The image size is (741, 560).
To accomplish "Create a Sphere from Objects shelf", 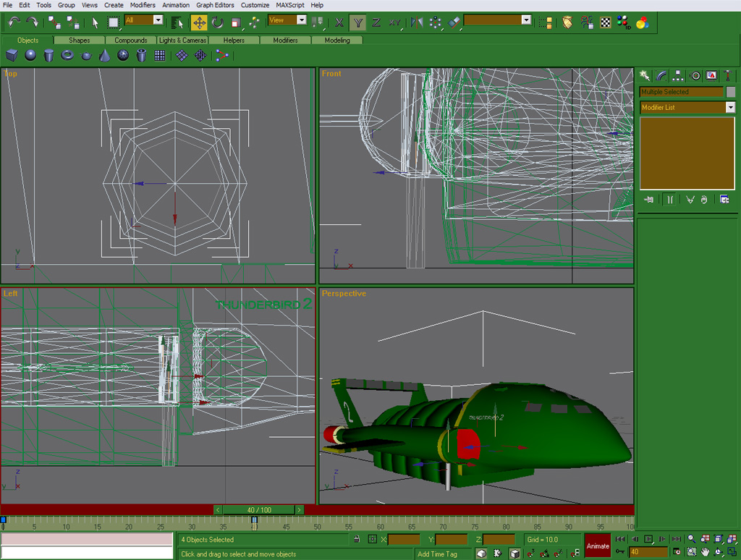I will (30, 55).
